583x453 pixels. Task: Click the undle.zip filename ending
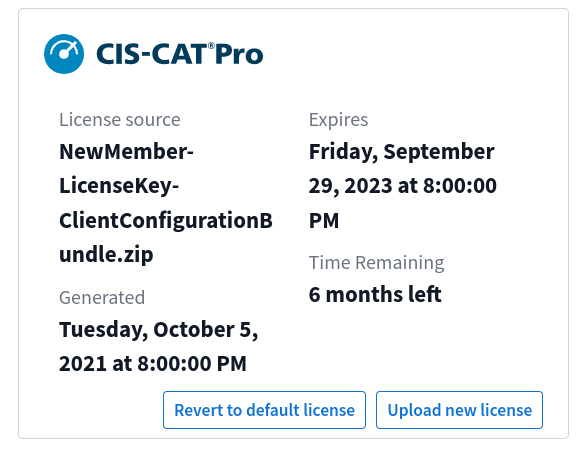pos(106,255)
